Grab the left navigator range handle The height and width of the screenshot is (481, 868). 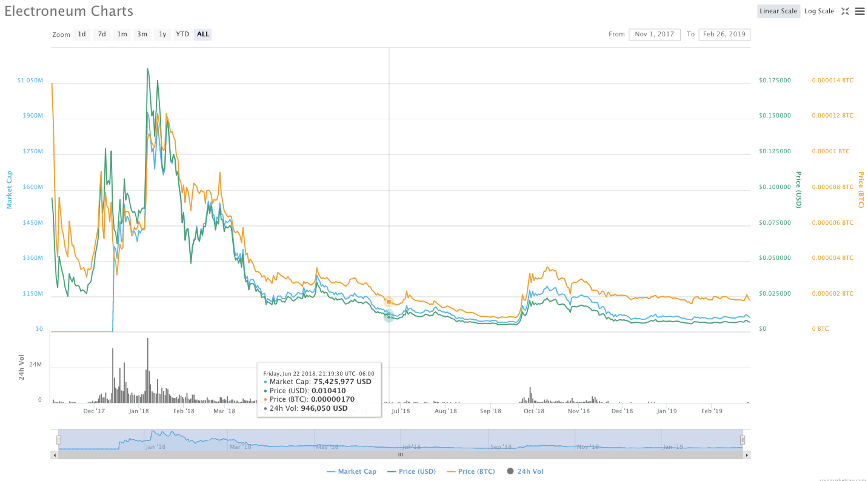point(59,440)
